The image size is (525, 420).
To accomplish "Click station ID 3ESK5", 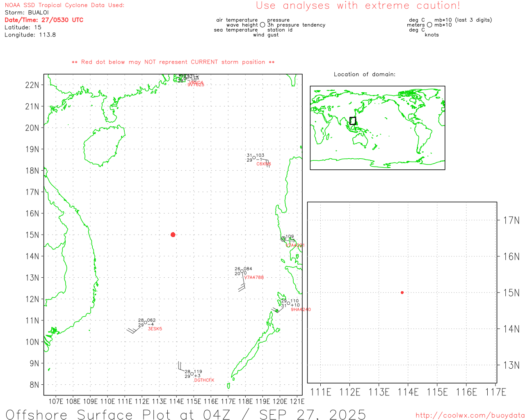I will click(155, 329).
